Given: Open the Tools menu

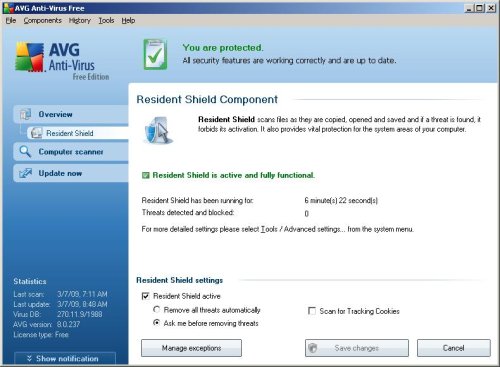Looking at the screenshot, I should point(106,21).
